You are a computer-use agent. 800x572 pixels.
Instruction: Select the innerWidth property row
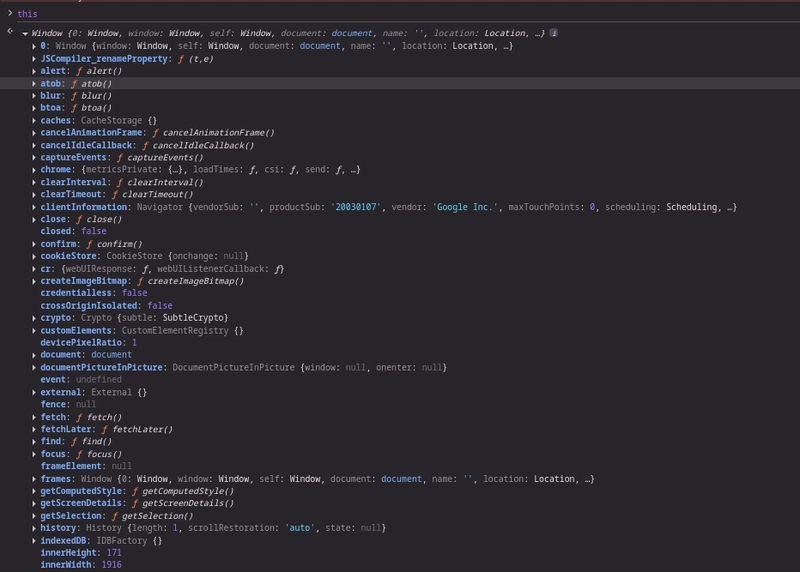pos(81,565)
